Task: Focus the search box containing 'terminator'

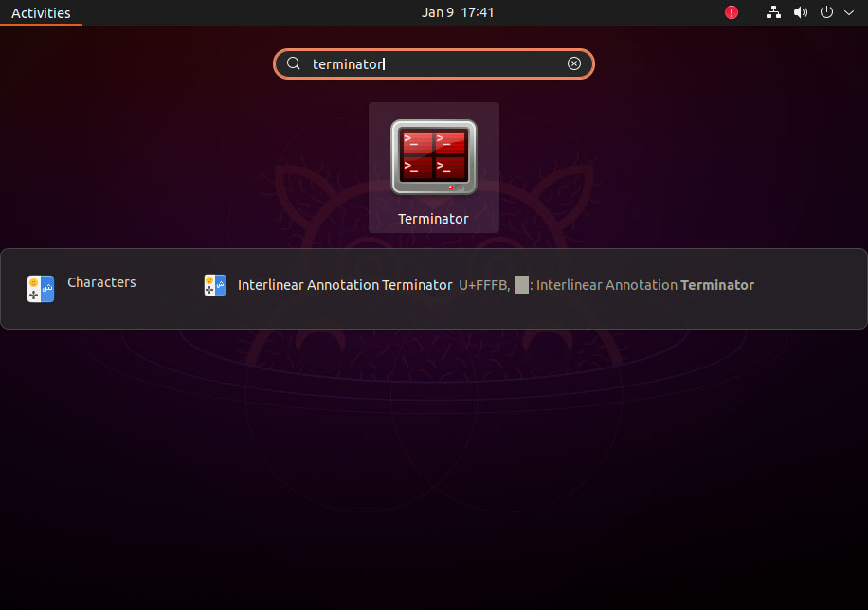Action: 433,64
